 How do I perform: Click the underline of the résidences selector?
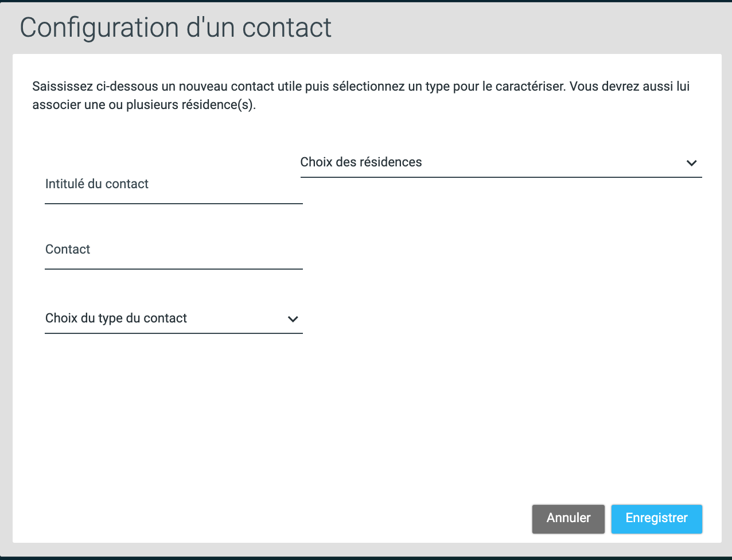click(501, 177)
